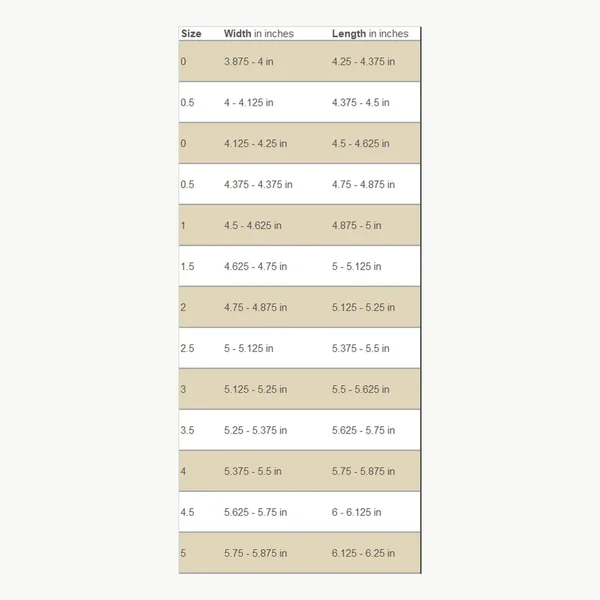Click the Length in inches header
The image size is (600, 600).
370,34
